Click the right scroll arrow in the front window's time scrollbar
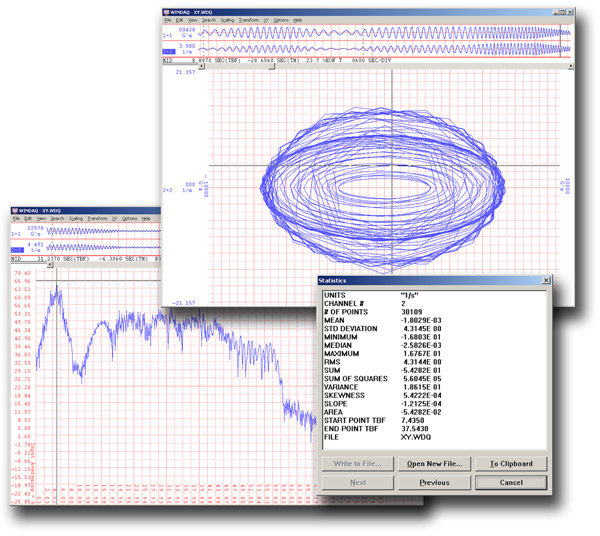 [x=571, y=66]
